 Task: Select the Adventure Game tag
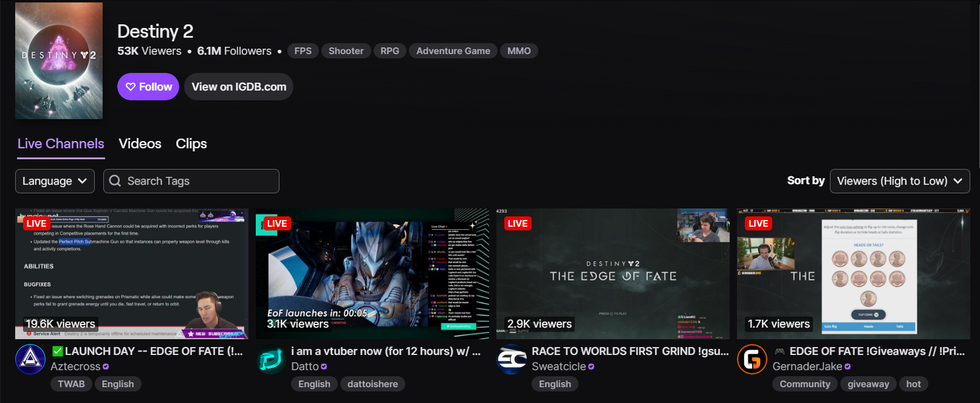[453, 51]
